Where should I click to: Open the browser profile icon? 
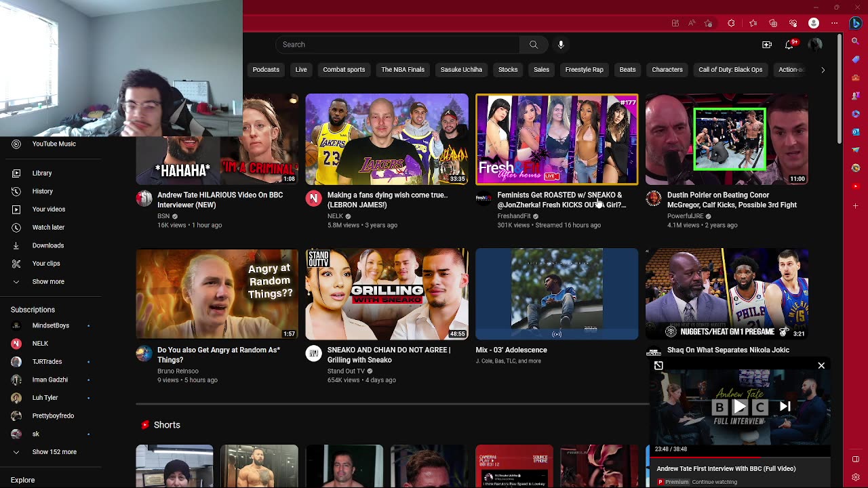pyautogui.click(x=814, y=23)
